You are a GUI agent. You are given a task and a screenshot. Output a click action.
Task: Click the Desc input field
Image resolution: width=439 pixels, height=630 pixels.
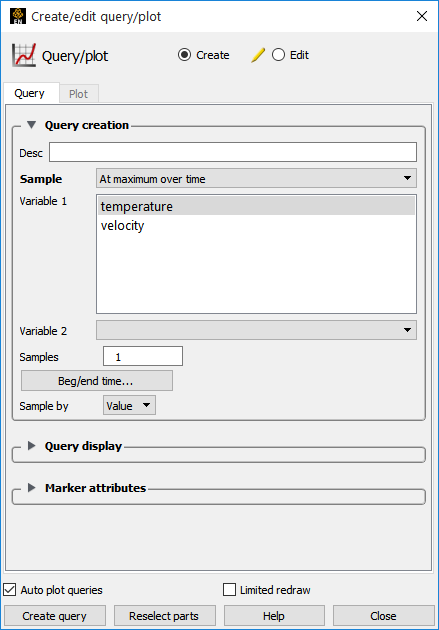click(233, 152)
